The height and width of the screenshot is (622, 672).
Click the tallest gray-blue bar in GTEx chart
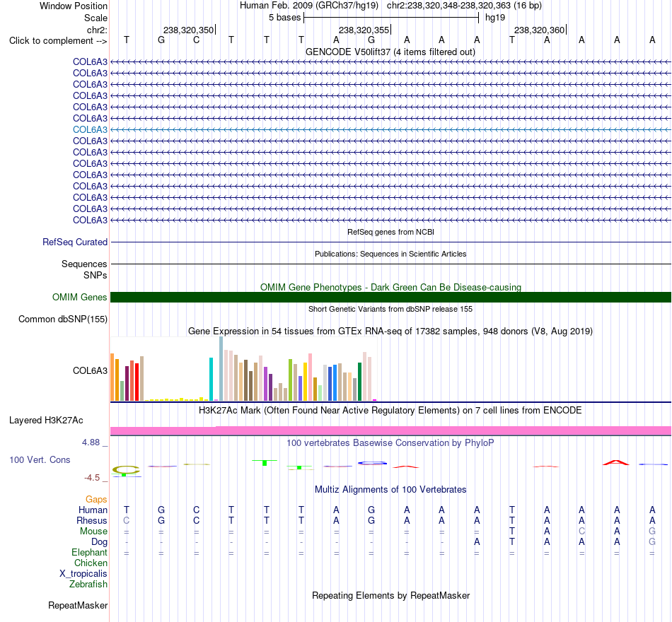pos(221,369)
